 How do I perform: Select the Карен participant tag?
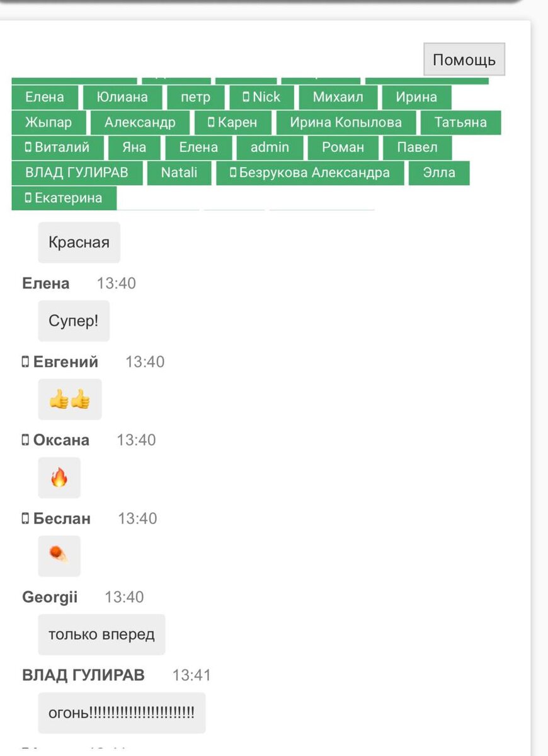click(x=232, y=122)
